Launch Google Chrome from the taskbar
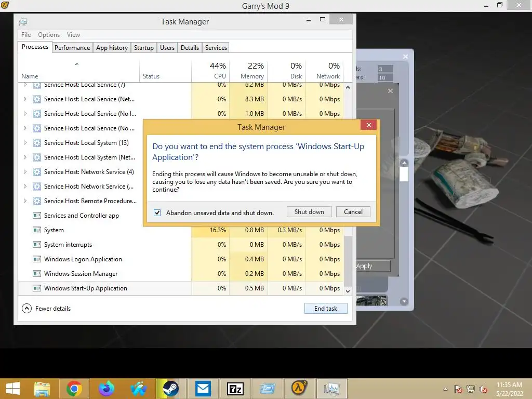 coord(74,389)
